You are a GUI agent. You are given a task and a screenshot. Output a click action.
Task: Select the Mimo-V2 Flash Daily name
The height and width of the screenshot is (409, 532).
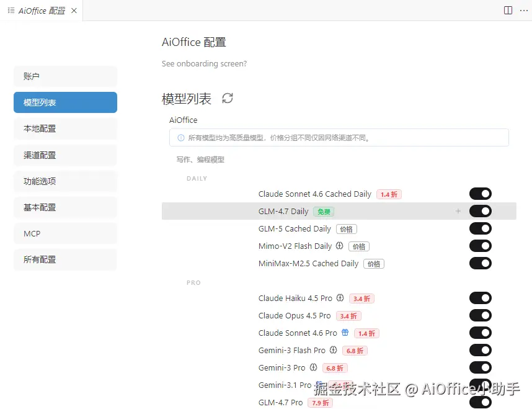click(295, 246)
